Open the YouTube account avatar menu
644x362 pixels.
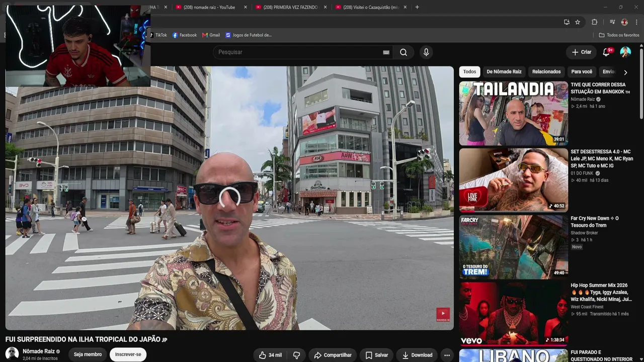tap(625, 52)
